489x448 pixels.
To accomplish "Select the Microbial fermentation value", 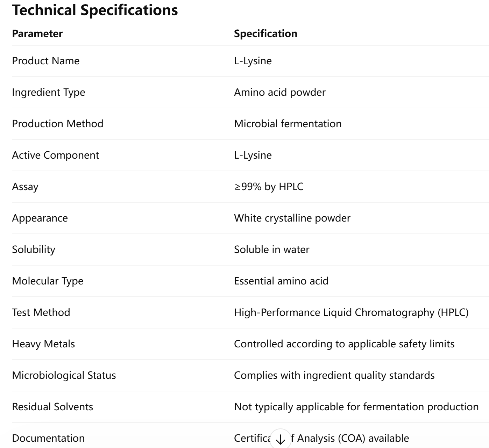I will (288, 124).
